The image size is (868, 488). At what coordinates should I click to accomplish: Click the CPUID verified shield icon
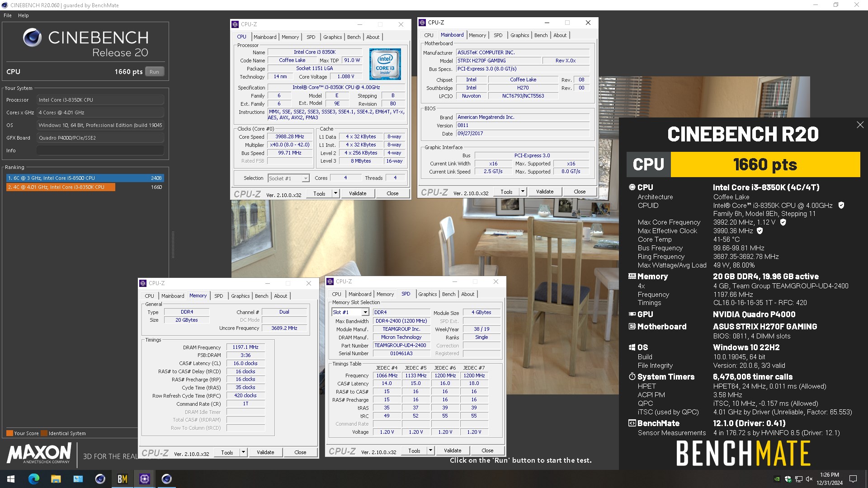[x=841, y=205]
